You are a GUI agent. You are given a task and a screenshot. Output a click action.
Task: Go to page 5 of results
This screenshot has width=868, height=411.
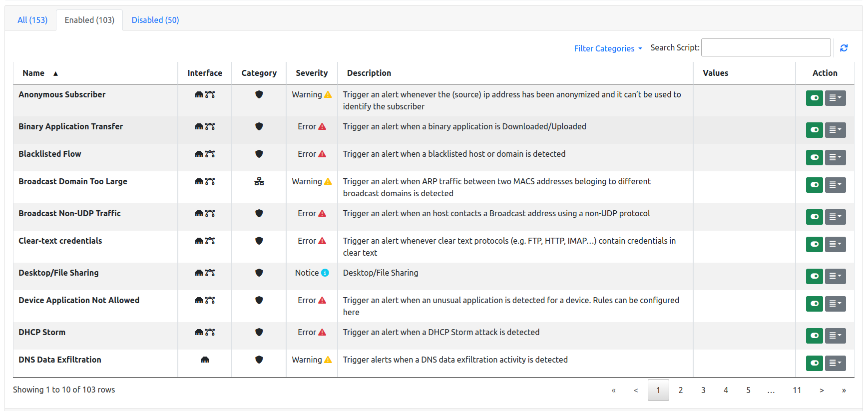[748, 390]
